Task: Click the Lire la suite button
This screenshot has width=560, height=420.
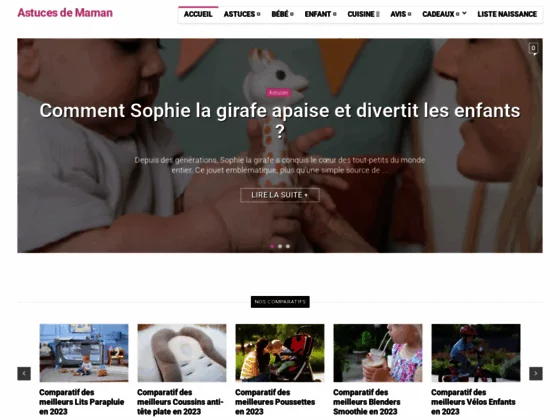Action: pos(280,195)
